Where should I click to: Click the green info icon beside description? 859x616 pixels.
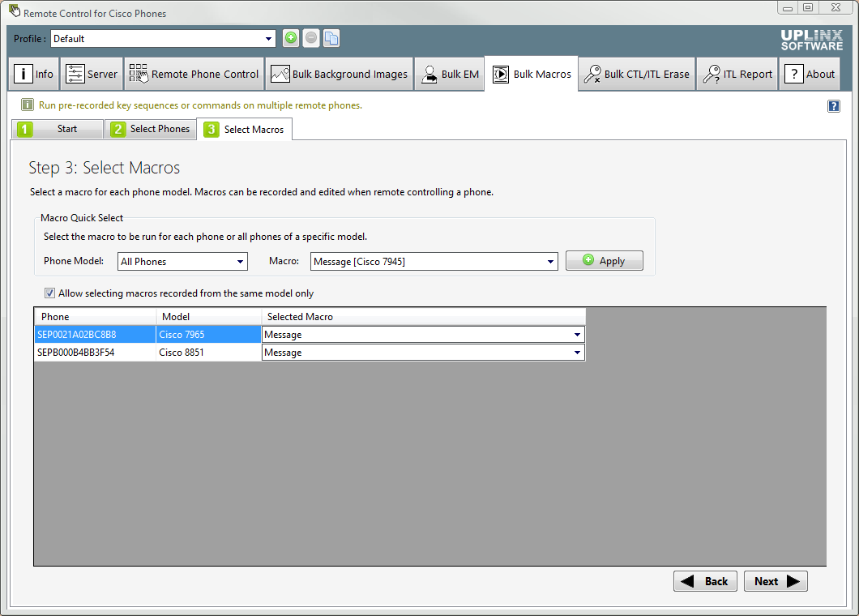(28, 105)
